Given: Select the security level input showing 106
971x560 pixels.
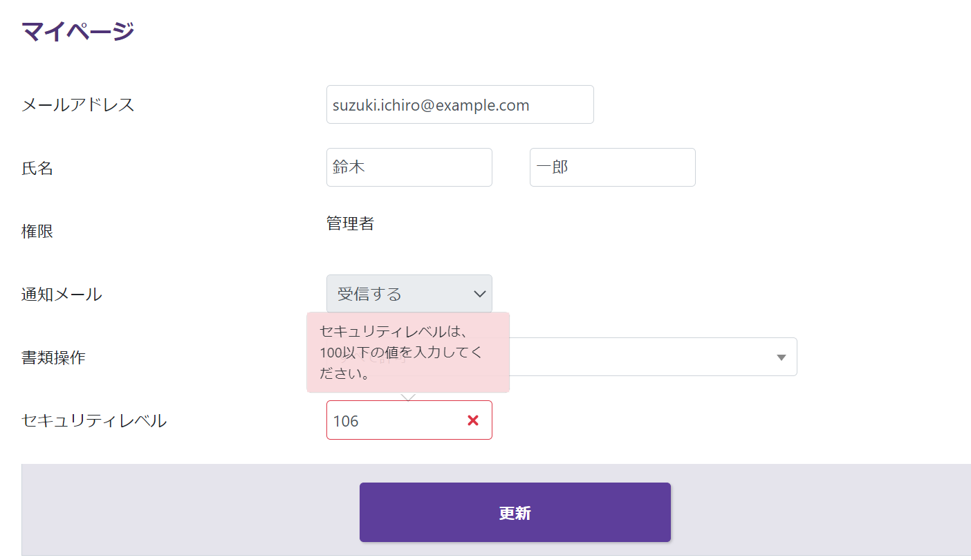Looking at the screenshot, I should coord(394,420).
